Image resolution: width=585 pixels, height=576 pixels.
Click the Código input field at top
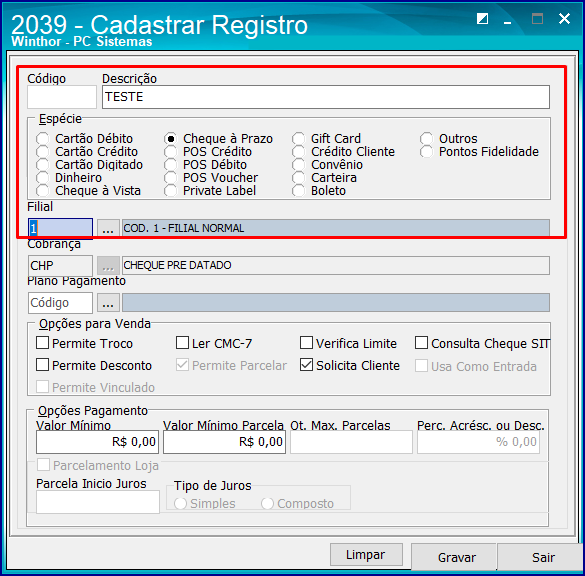[x=62, y=97]
